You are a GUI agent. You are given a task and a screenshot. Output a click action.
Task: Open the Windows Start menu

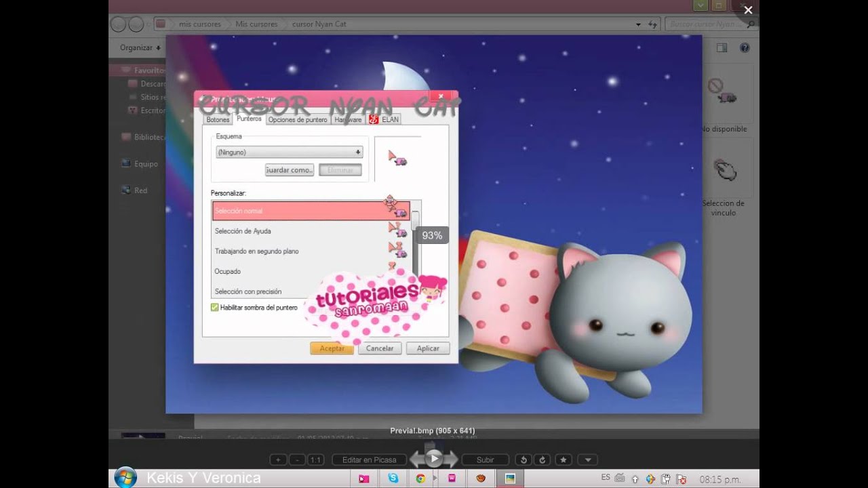[x=125, y=478]
